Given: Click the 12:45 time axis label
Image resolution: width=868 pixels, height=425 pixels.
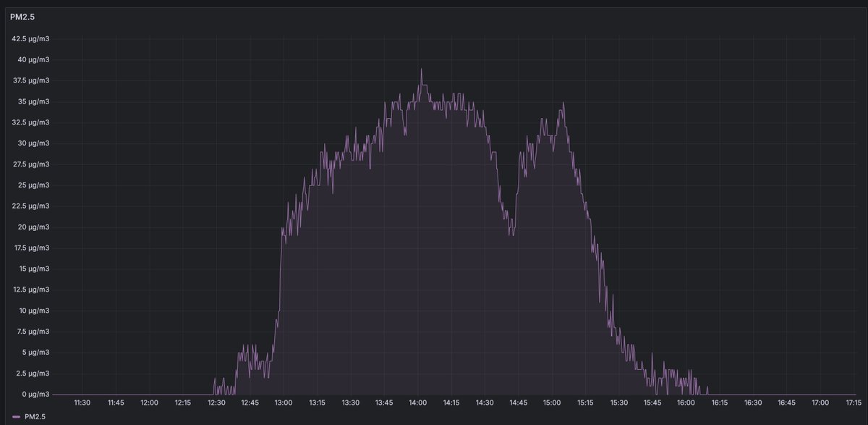Looking at the screenshot, I should 250,403.
